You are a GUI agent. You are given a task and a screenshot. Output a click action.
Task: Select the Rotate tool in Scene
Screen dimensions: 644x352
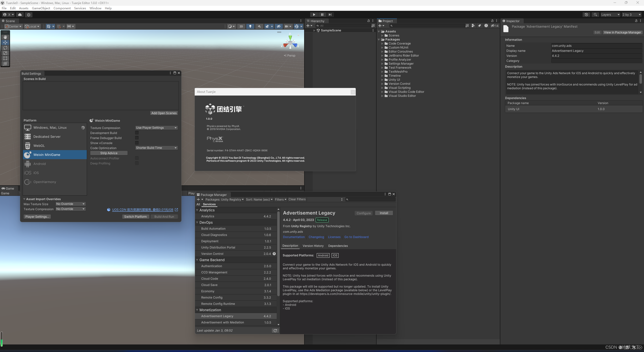coord(5,48)
